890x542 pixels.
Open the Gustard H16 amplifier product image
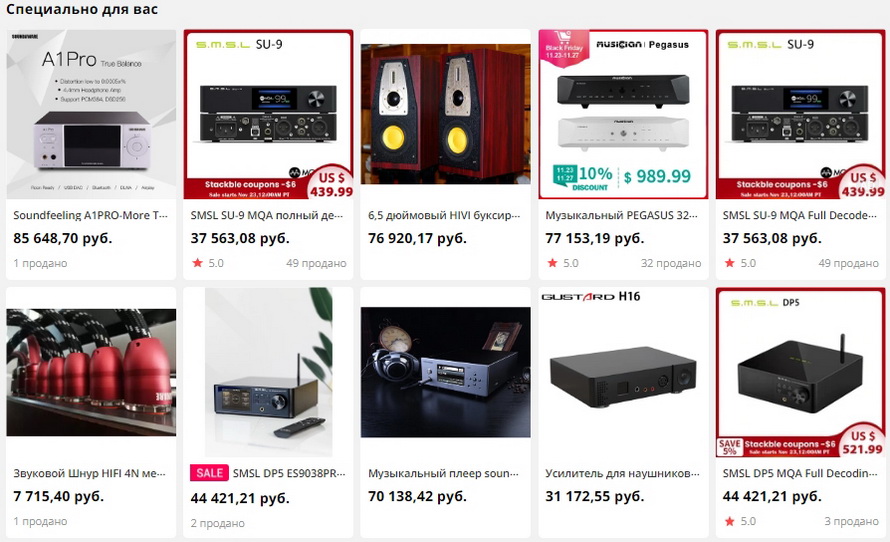[x=623, y=372]
